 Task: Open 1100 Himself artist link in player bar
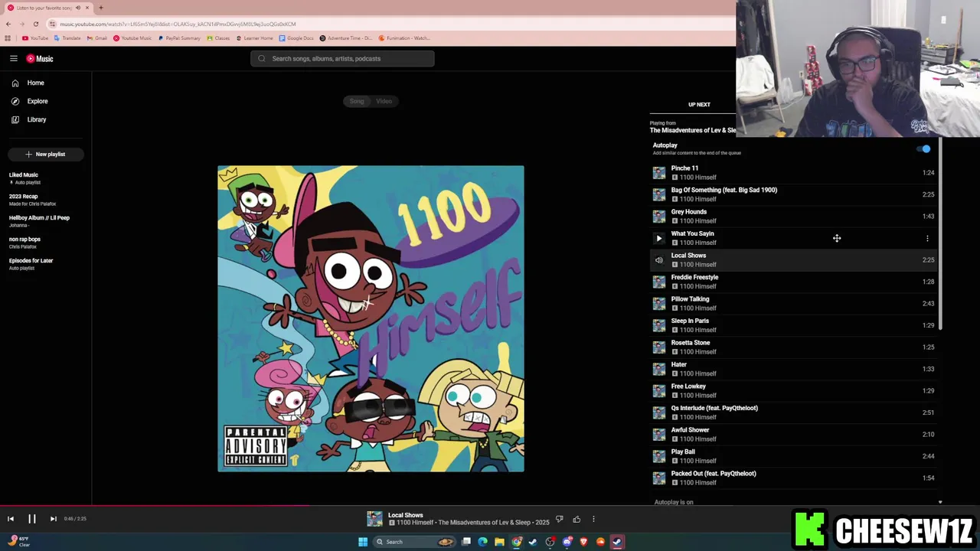[x=413, y=523]
